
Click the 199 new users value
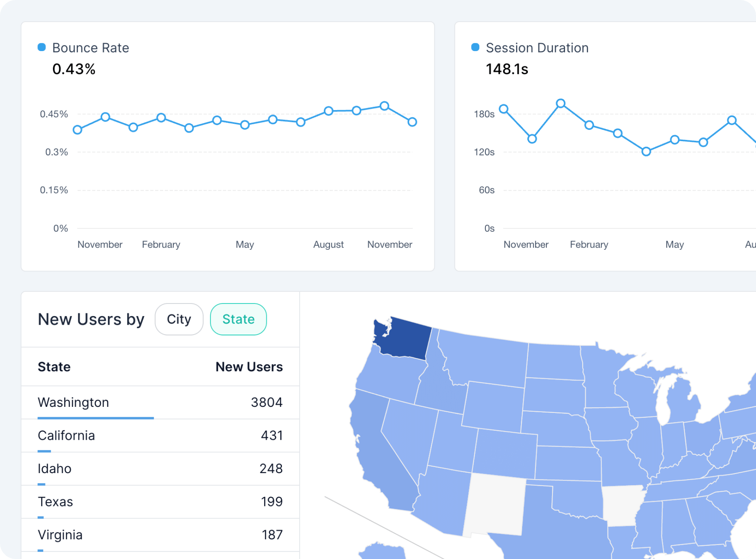tap(272, 502)
